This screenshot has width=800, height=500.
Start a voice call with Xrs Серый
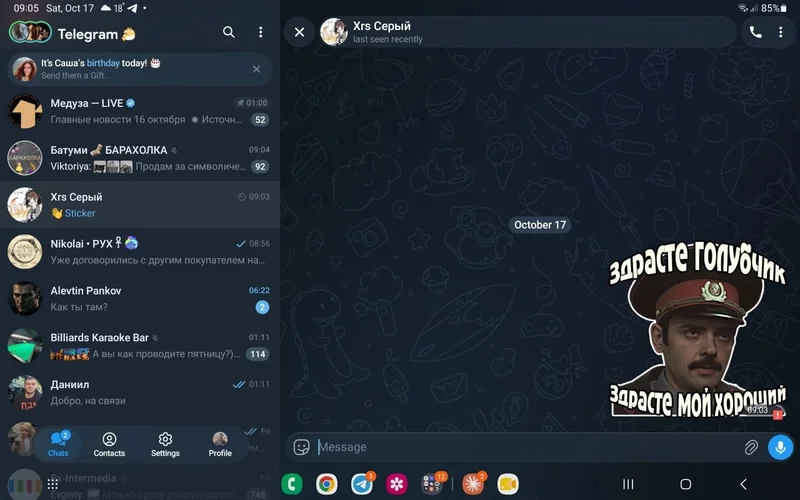(x=756, y=32)
